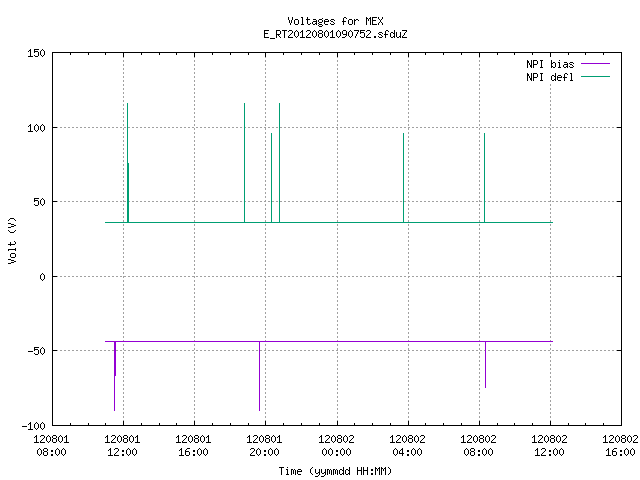This screenshot has width=640, height=480.
Task: Click the 'Time (yymmdd HH:MM)' x-axis label
Action: 335,471
